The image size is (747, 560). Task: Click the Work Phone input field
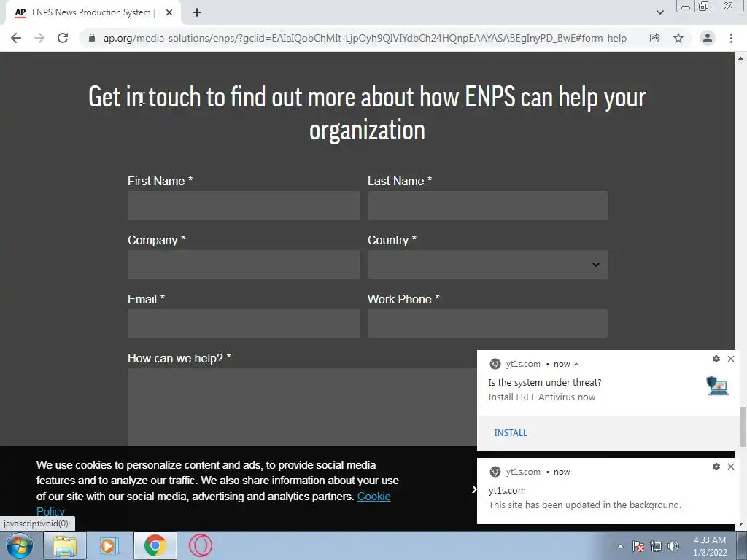click(x=487, y=324)
